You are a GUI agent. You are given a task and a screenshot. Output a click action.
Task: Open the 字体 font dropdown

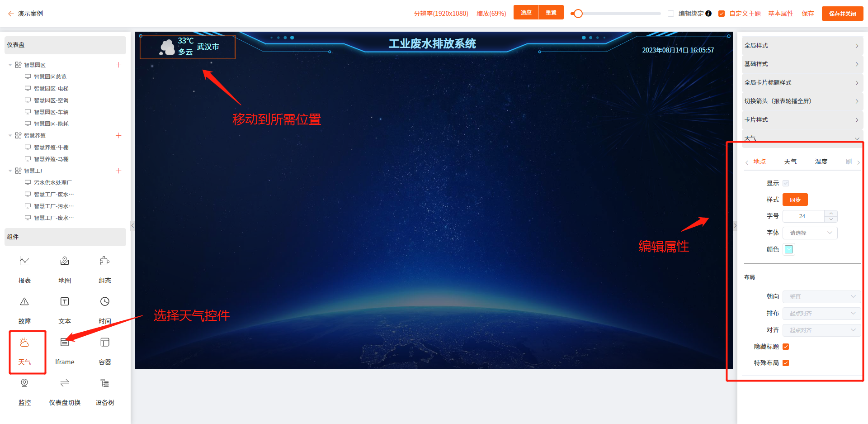(x=810, y=233)
